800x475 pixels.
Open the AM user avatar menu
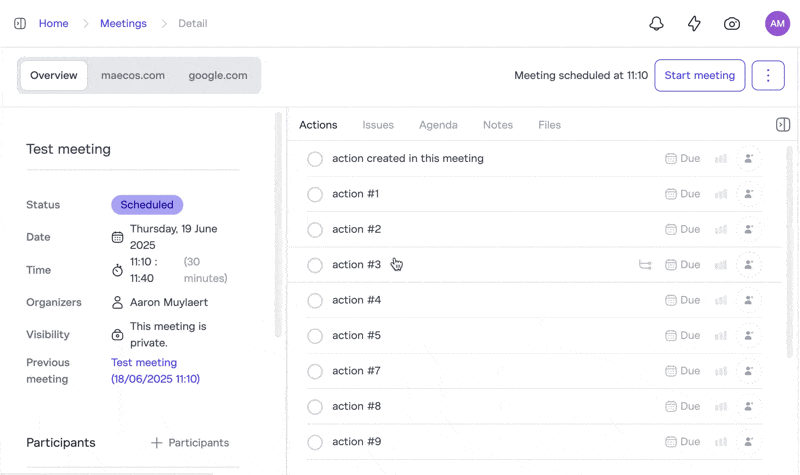pos(777,24)
